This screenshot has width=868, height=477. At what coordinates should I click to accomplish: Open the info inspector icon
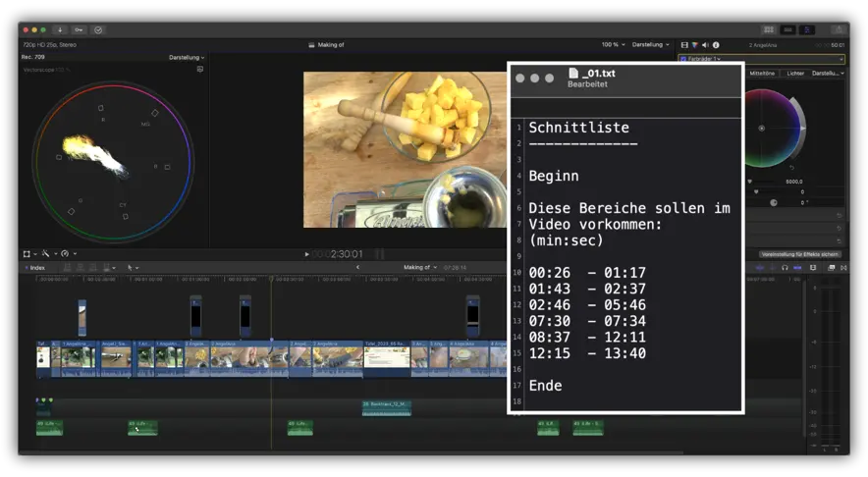click(x=716, y=45)
